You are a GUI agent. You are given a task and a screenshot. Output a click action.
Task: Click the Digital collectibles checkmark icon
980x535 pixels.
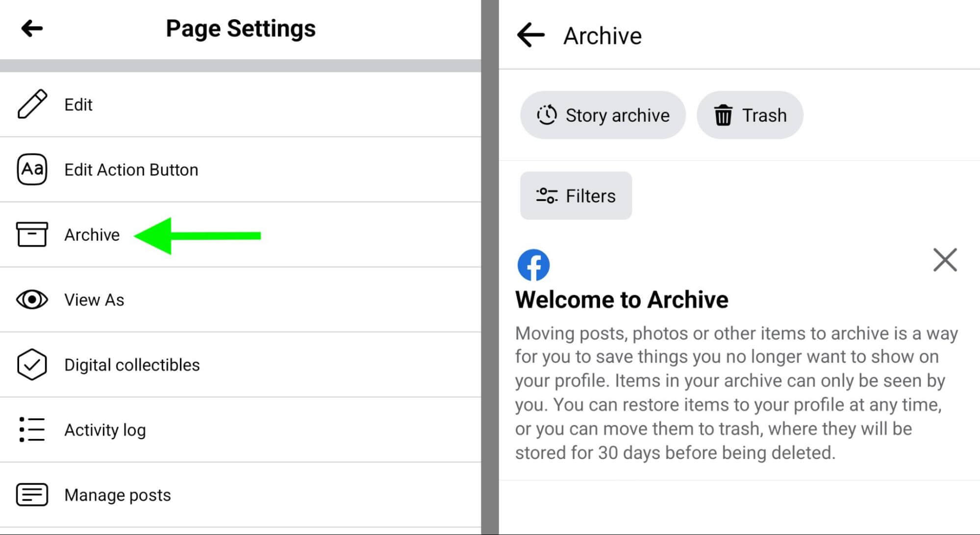tap(30, 365)
